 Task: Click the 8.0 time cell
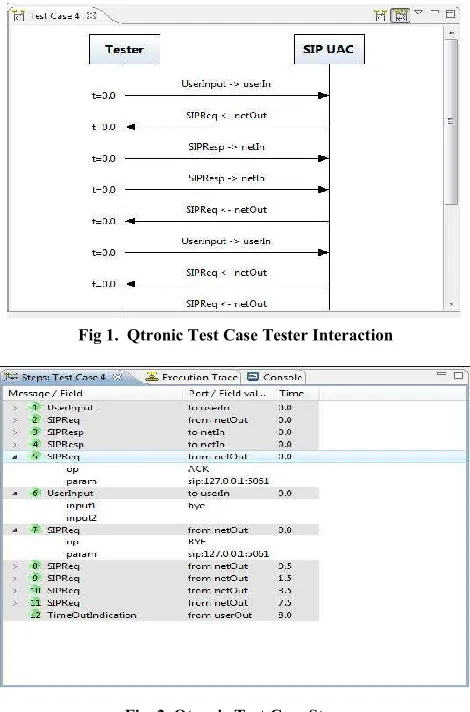285,615
